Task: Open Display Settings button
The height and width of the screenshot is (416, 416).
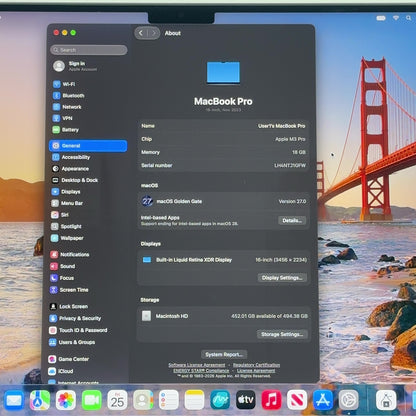Action: 282,278
